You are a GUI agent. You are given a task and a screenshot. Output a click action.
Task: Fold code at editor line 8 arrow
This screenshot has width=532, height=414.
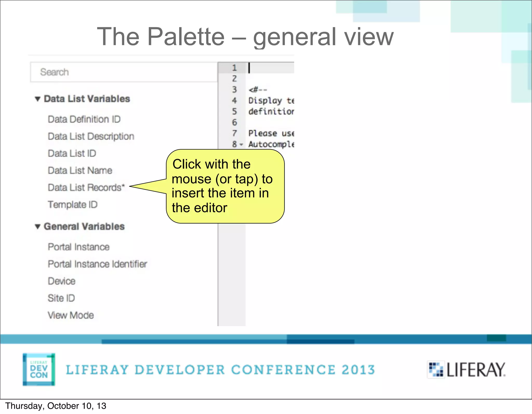point(241,144)
